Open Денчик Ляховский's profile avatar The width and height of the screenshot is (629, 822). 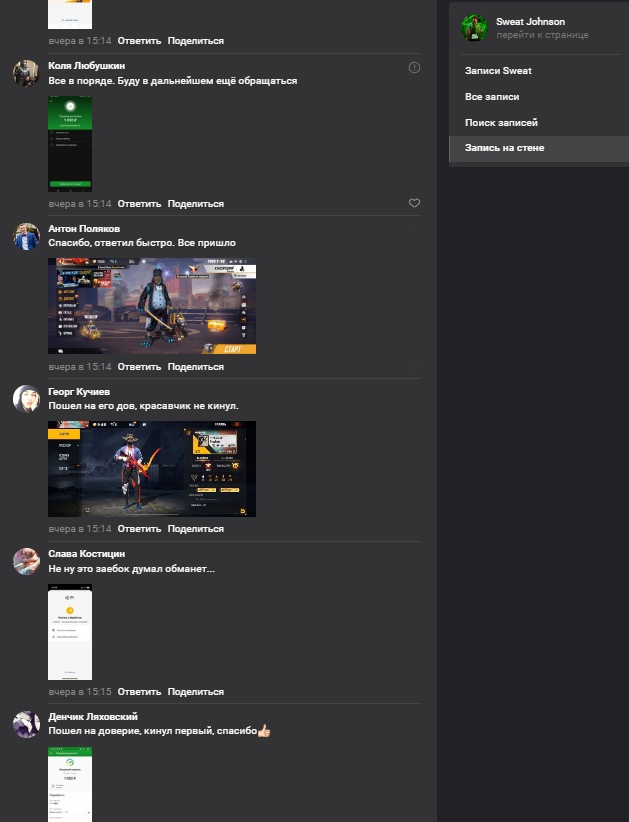[26, 724]
